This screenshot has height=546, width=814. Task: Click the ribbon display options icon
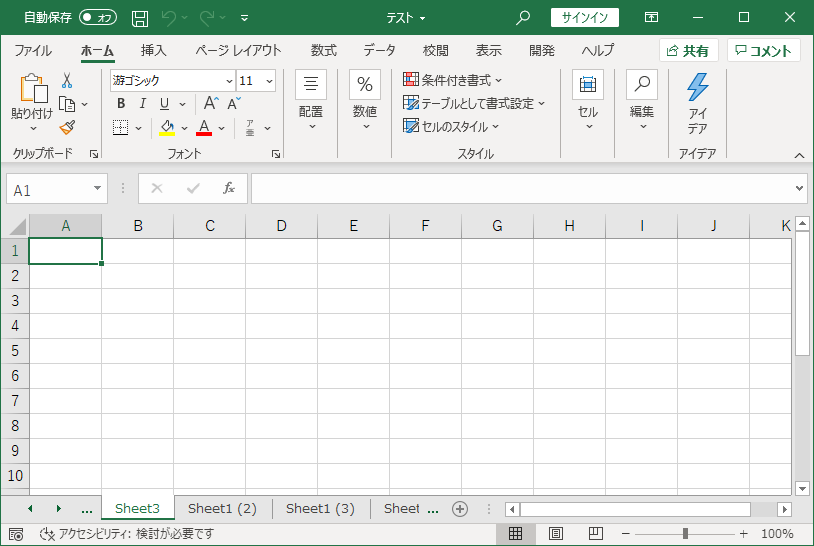tap(651, 18)
